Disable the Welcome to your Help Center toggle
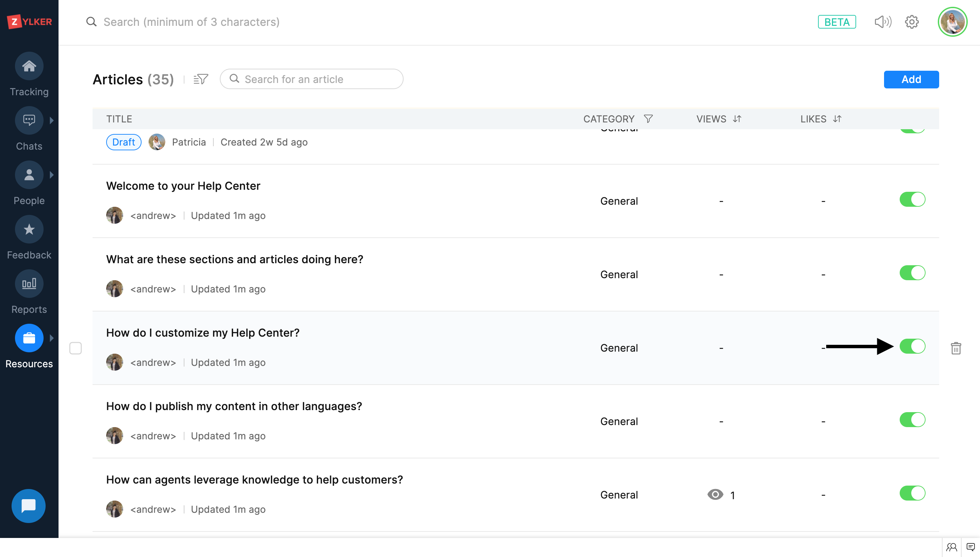The width and height of the screenshot is (980, 557). click(x=912, y=199)
